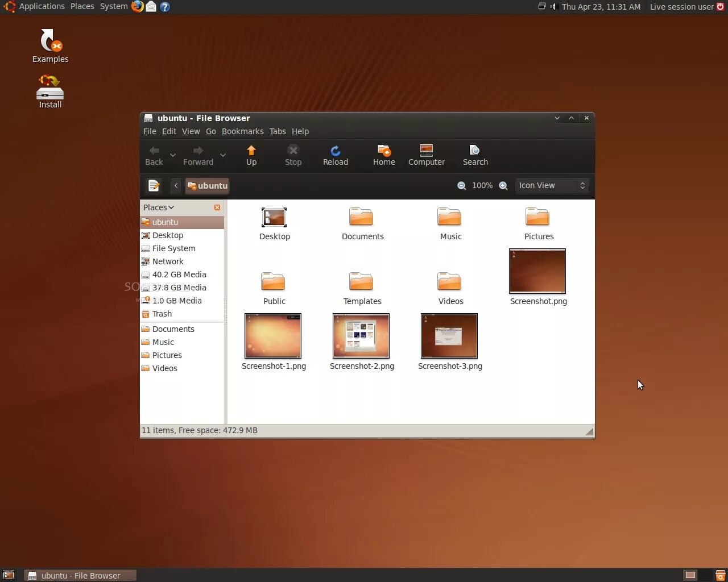This screenshot has width=728, height=582.
Task: Select Screenshot.png thumbnail
Action: point(537,271)
